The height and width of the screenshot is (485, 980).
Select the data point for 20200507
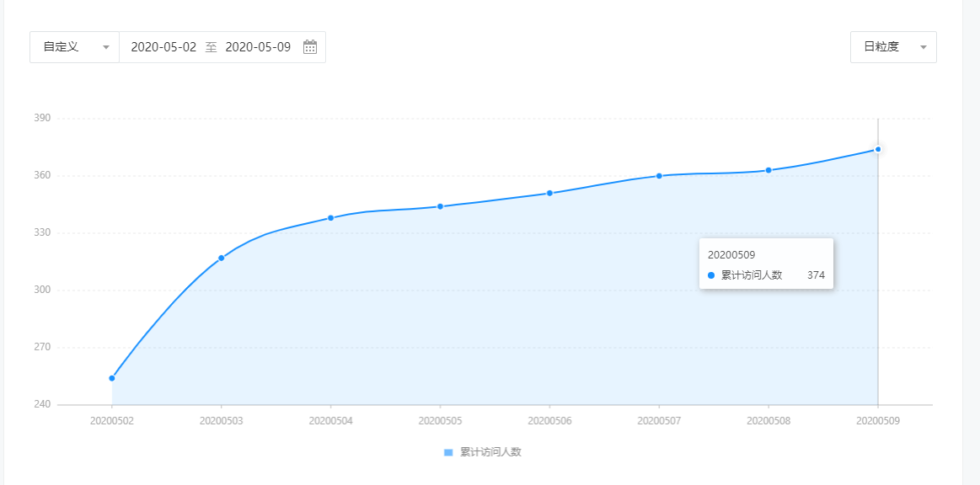pos(659,176)
